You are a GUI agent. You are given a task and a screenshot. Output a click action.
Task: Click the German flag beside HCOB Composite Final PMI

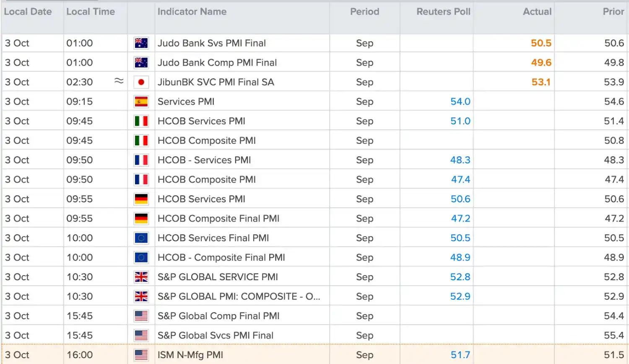point(141,218)
